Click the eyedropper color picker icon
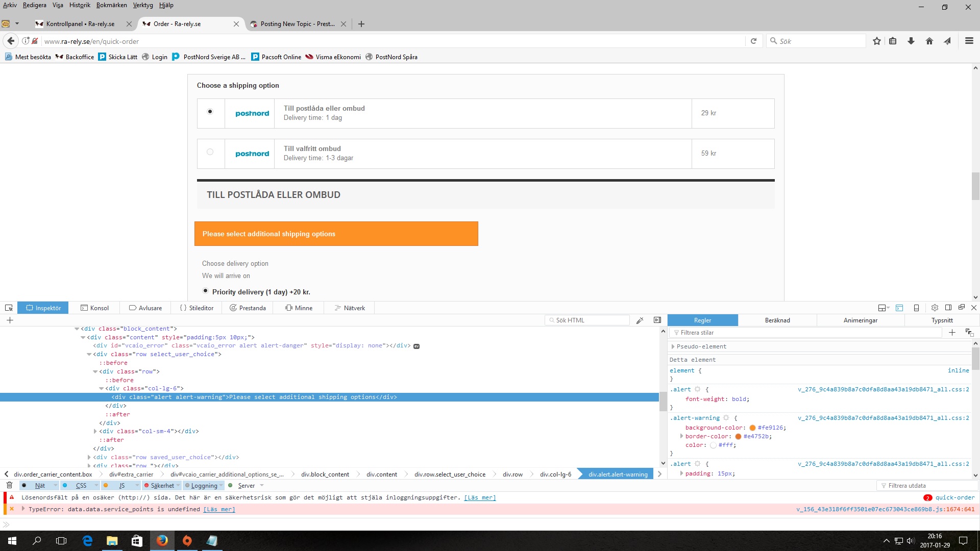This screenshot has width=980, height=551. (x=640, y=320)
